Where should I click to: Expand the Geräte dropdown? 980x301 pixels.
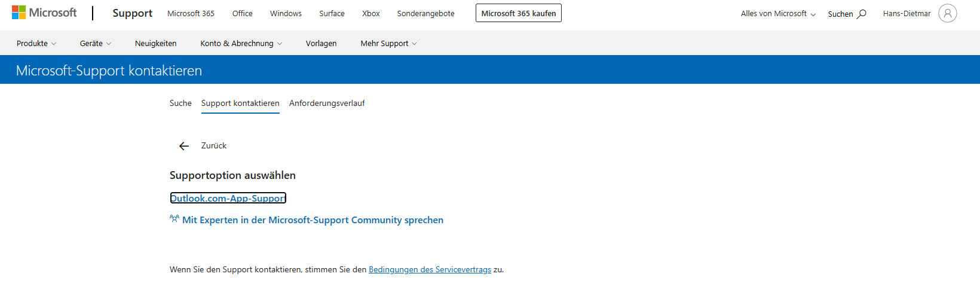point(96,44)
